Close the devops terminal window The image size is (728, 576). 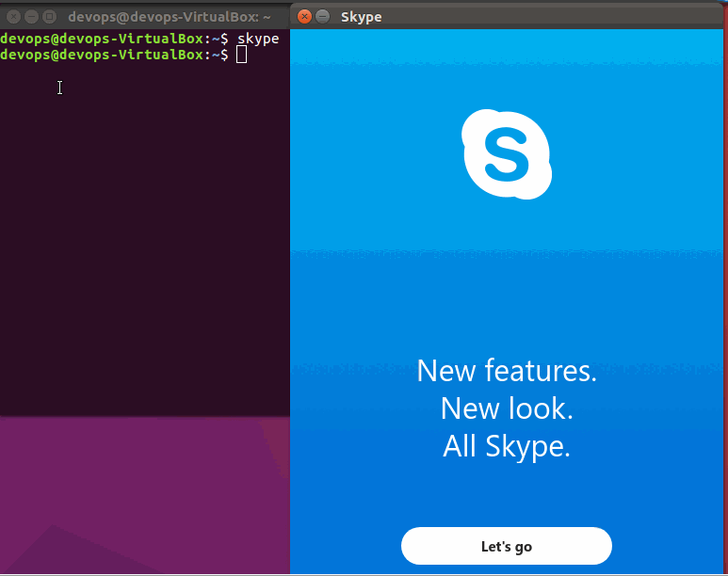click(x=14, y=17)
